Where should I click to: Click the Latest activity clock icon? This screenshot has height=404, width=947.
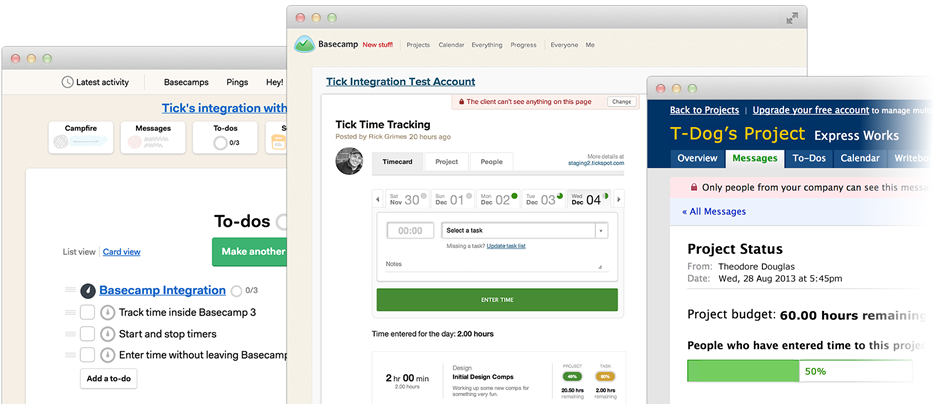click(x=68, y=82)
